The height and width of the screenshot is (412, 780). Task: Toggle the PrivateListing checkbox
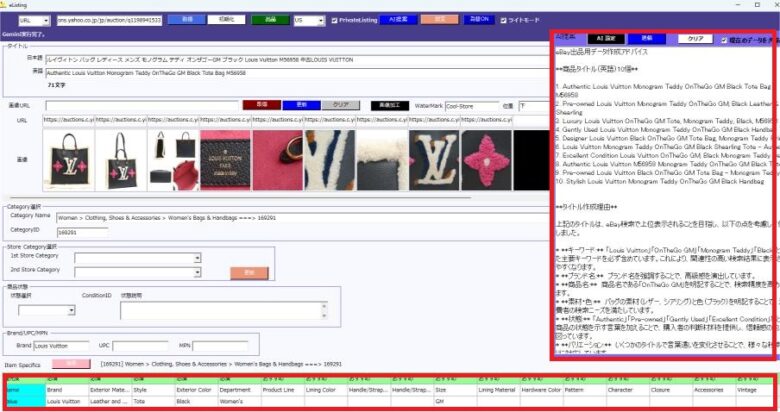tap(334, 20)
